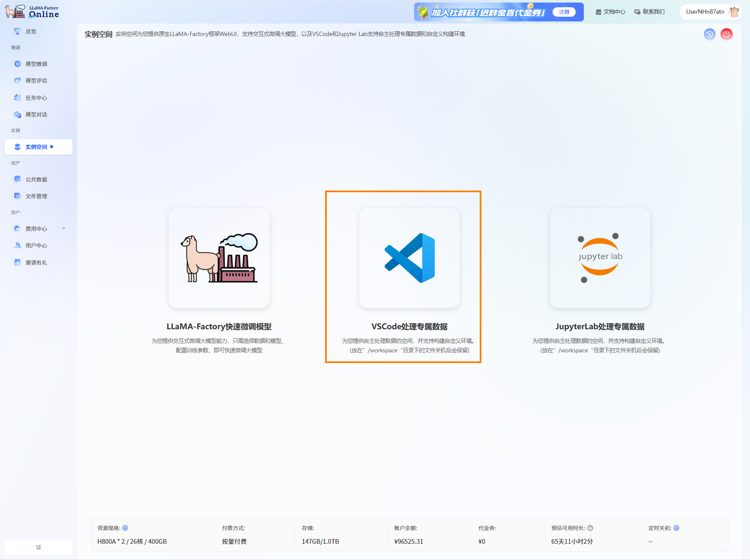Click the blue restart instance icon
This screenshot has width=750, height=560.
pos(709,34)
